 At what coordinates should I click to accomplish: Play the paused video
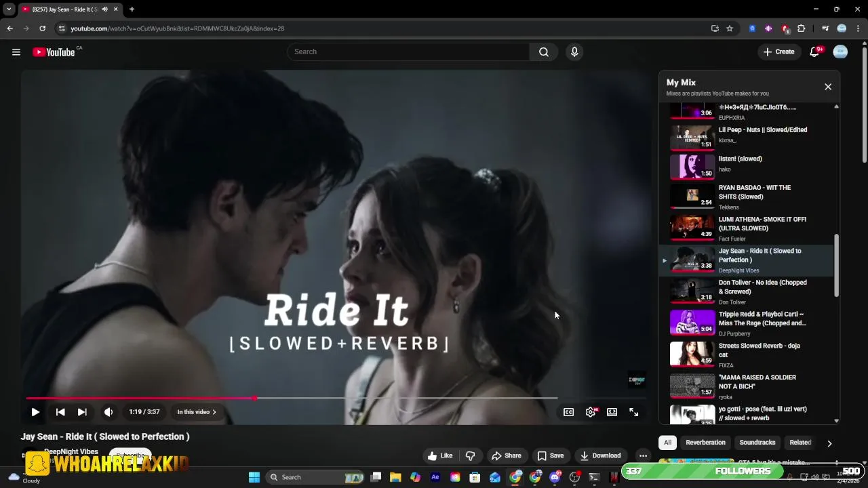point(35,412)
